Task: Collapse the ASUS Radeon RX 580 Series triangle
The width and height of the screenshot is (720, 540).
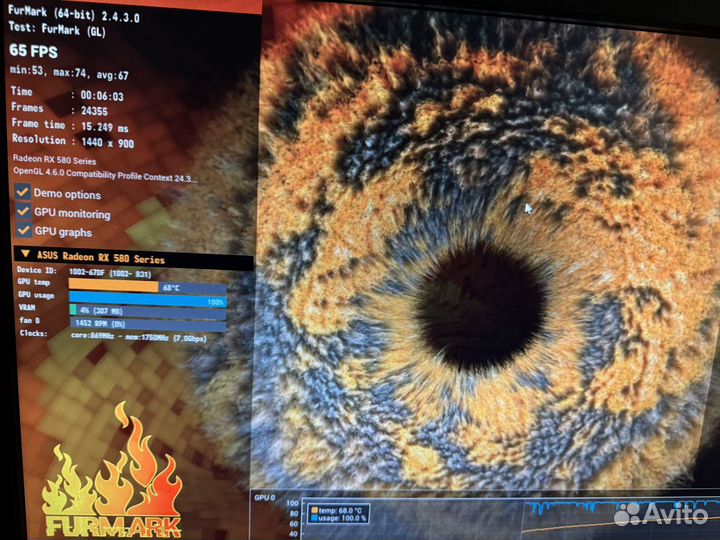Action: click(24, 258)
